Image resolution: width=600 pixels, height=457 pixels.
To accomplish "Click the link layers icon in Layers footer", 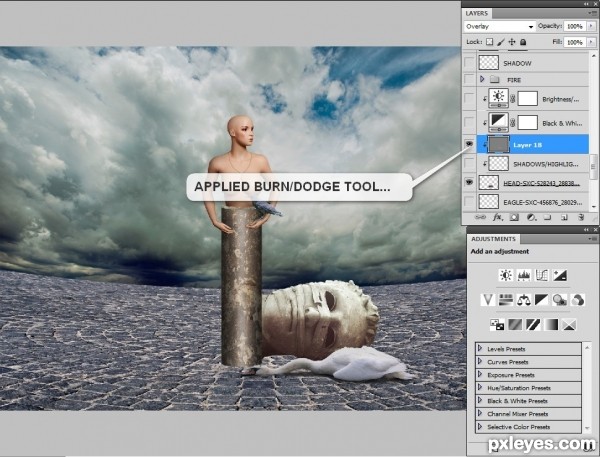I will pos(480,217).
